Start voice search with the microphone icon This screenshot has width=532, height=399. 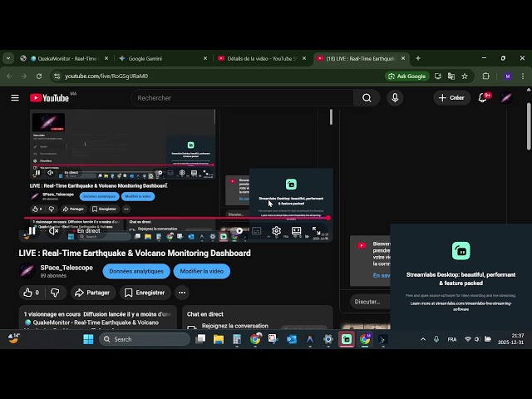(395, 98)
